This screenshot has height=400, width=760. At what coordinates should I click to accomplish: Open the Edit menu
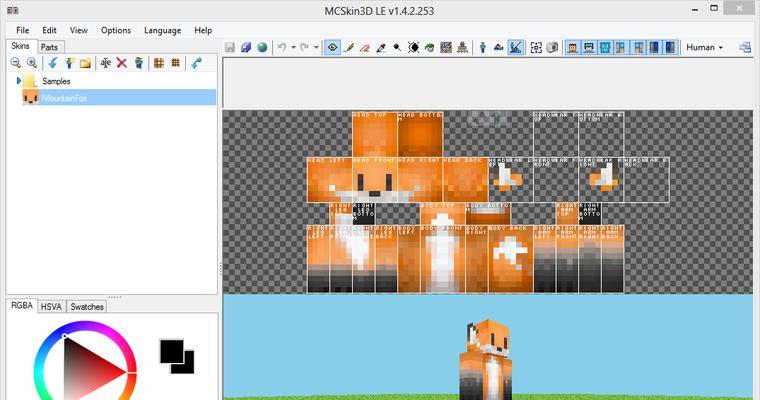tap(49, 30)
